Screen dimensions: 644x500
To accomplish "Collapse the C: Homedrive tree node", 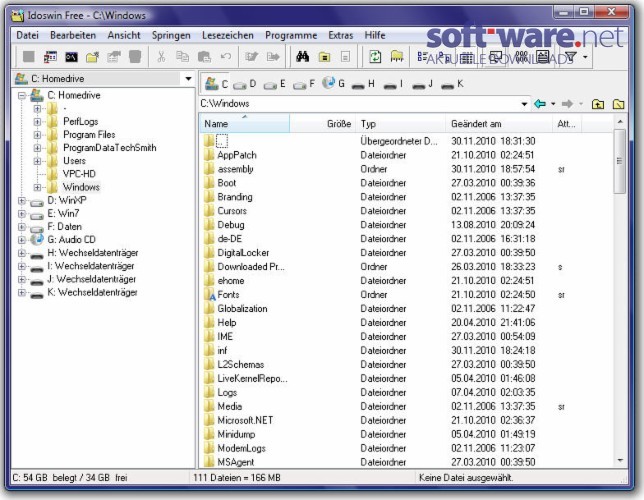I will [22, 95].
